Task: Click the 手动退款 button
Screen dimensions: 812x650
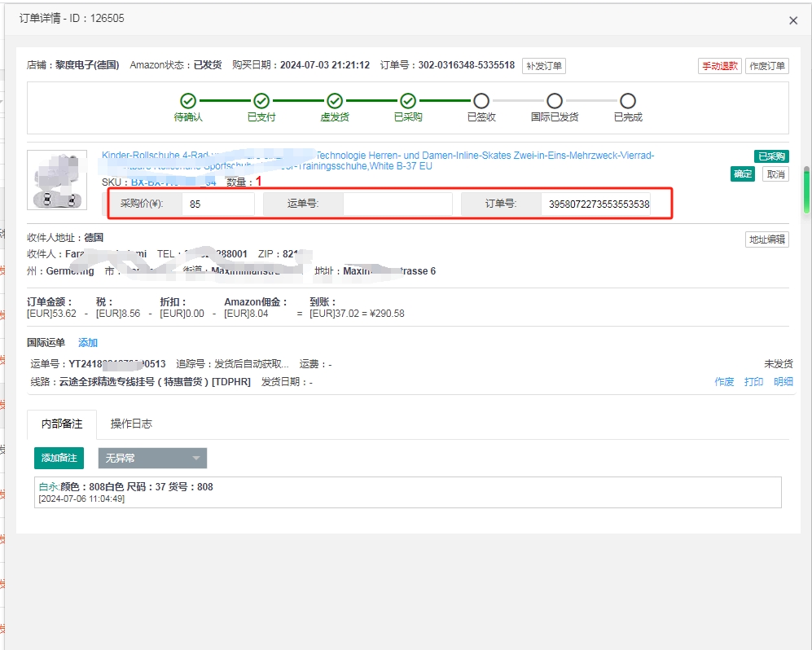Action: point(719,66)
